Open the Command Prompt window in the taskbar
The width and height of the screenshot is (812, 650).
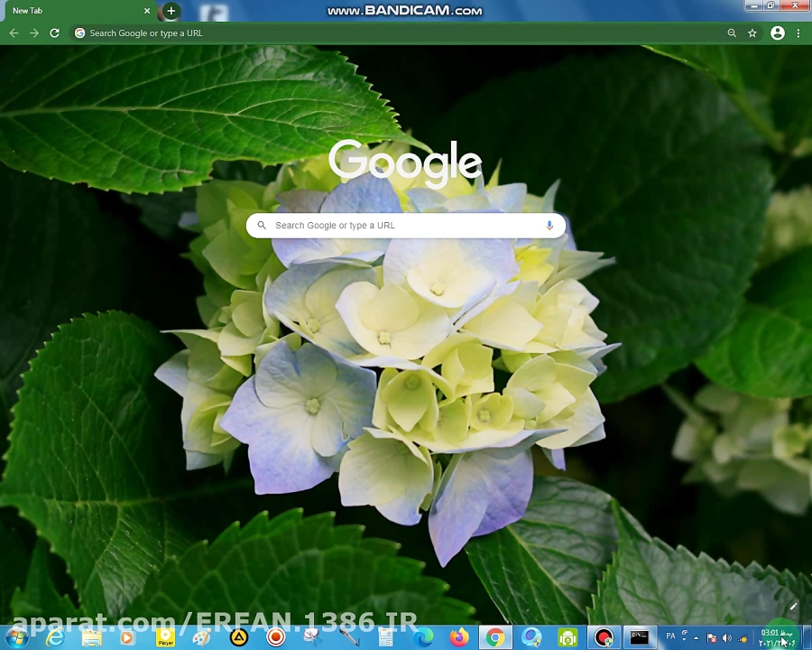pyautogui.click(x=640, y=638)
